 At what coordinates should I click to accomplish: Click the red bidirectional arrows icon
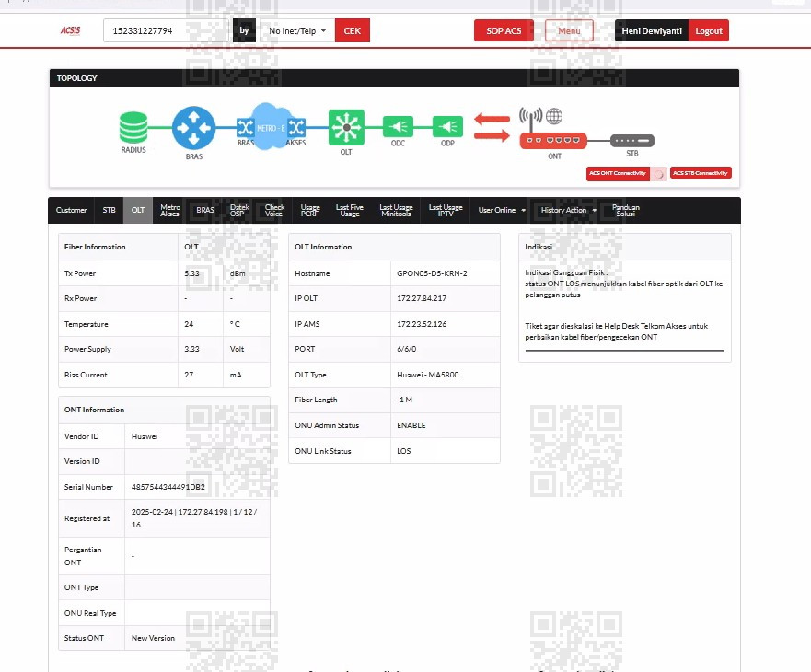[x=492, y=127]
